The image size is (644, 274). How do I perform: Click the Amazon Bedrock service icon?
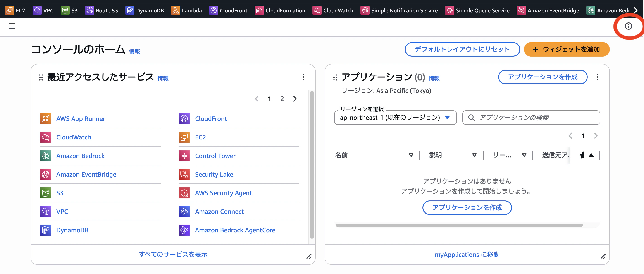pyautogui.click(x=45, y=156)
